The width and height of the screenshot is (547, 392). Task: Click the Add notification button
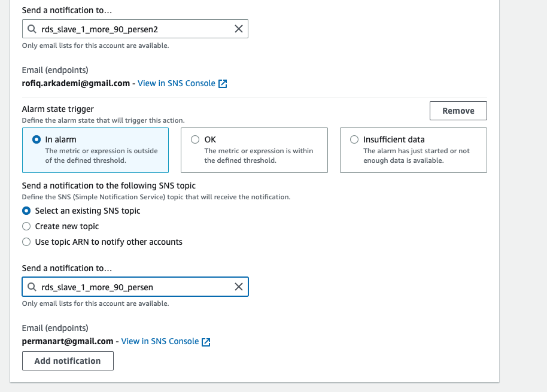pyautogui.click(x=68, y=361)
